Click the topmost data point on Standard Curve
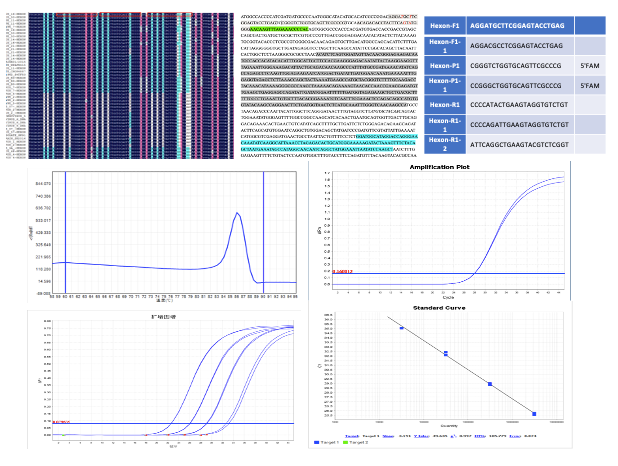This screenshot has height=466, width=618. (x=402, y=328)
